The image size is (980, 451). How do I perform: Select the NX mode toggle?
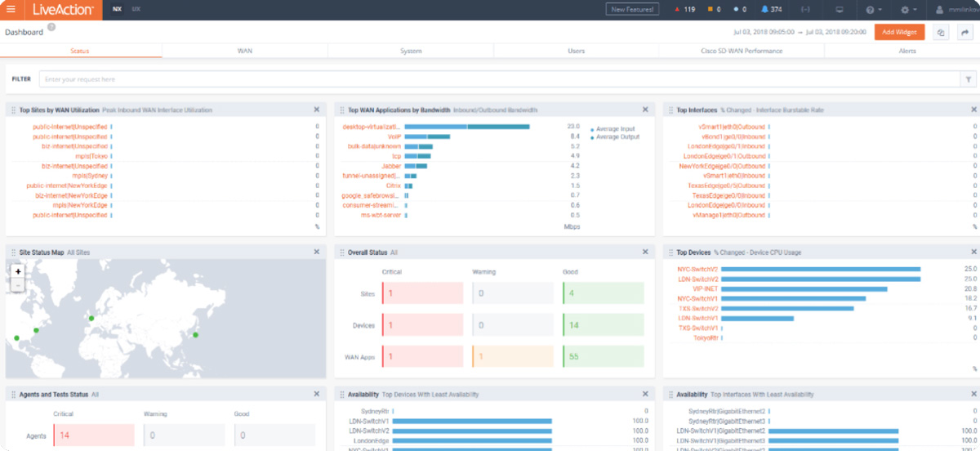tap(117, 9)
